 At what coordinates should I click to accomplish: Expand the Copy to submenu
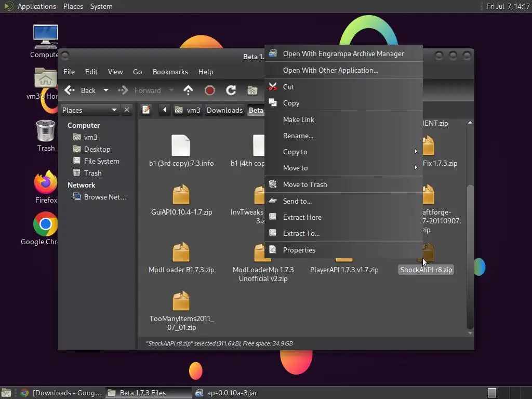click(x=343, y=152)
